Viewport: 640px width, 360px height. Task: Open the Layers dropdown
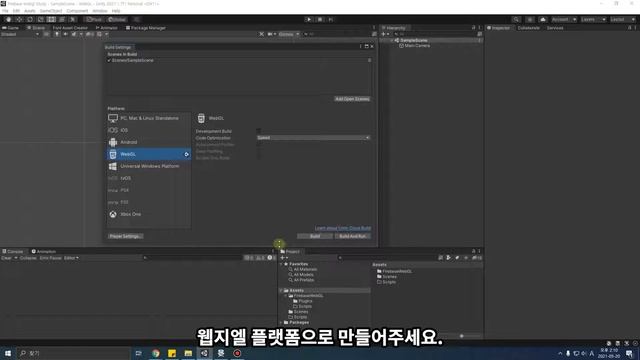(x=593, y=20)
